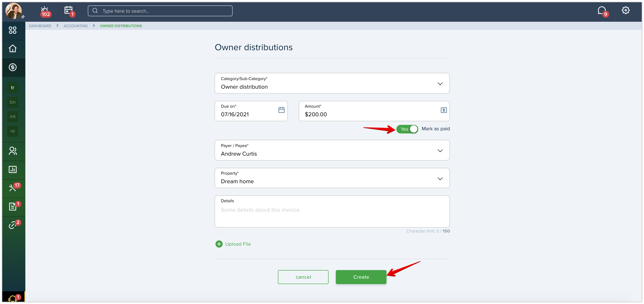644x304 pixels.
Task: Go to DASHBOARD breadcrumb
Action: 40,26
